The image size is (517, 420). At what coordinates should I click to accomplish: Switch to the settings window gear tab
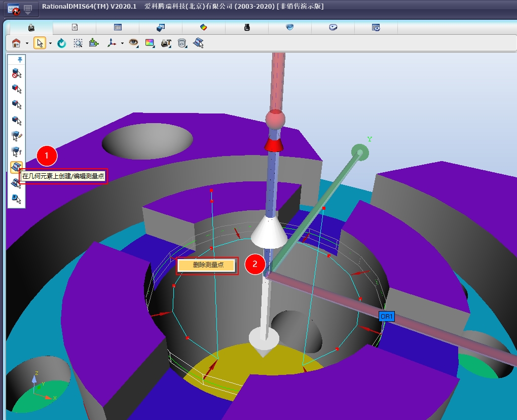[x=376, y=27]
